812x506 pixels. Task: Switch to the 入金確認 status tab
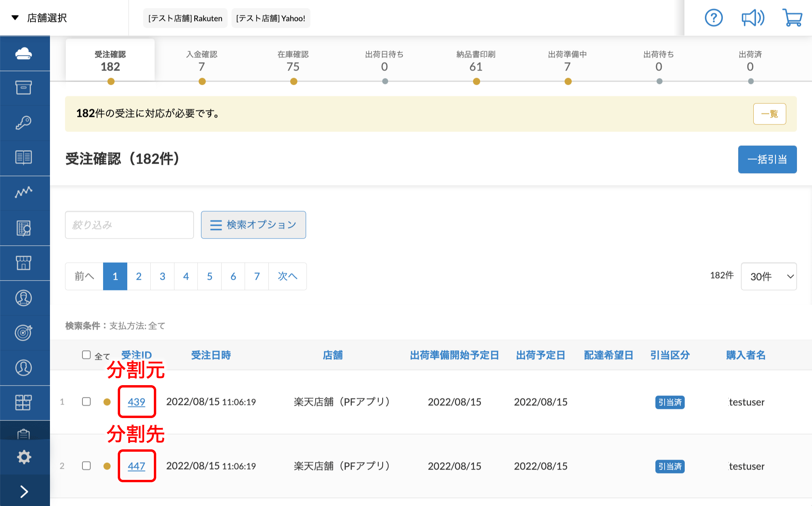coord(202,61)
